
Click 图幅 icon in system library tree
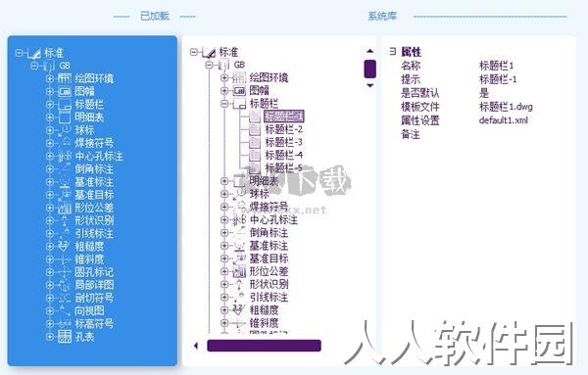[239, 91]
